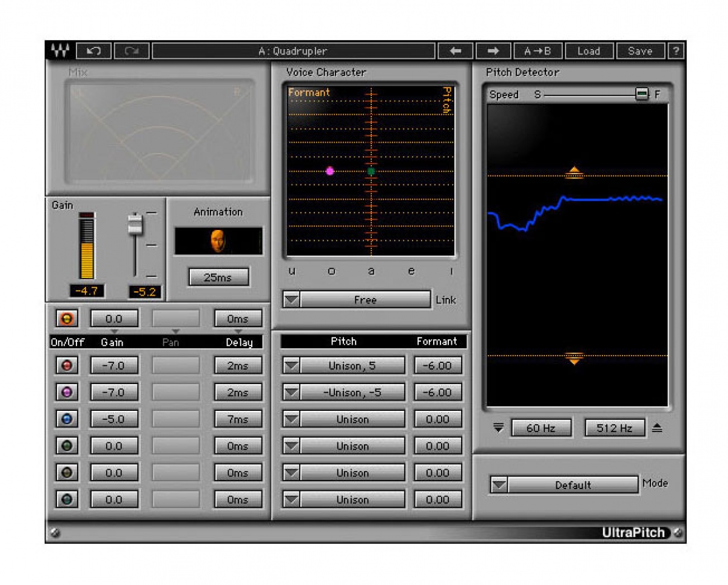The width and height of the screenshot is (728, 585).
Task: Click the 7ms delay field
Action: coord(238,419)
